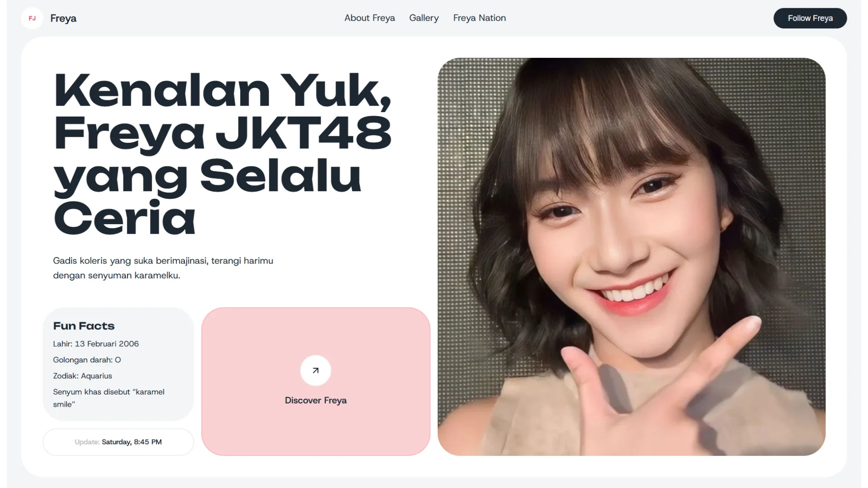
Task: Click the 'Zodiak: Aquarius' line
Action: (x=83, y=375)
